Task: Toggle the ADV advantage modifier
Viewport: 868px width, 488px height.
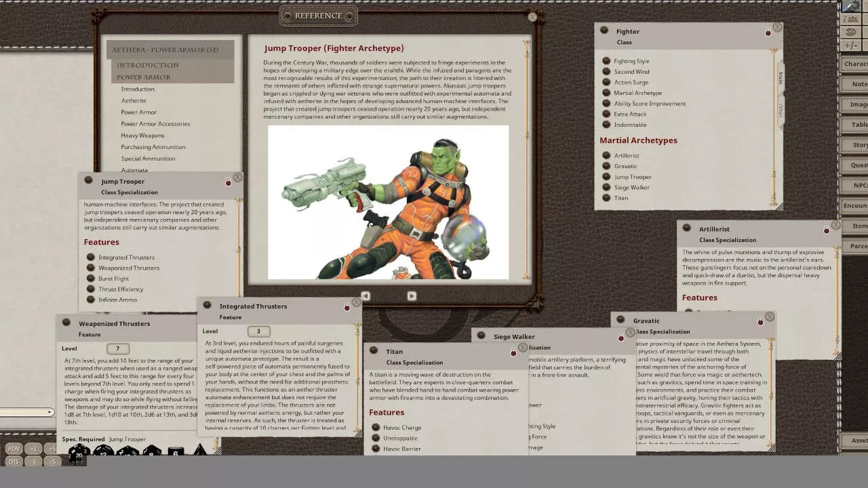Action: click(14, 449)
